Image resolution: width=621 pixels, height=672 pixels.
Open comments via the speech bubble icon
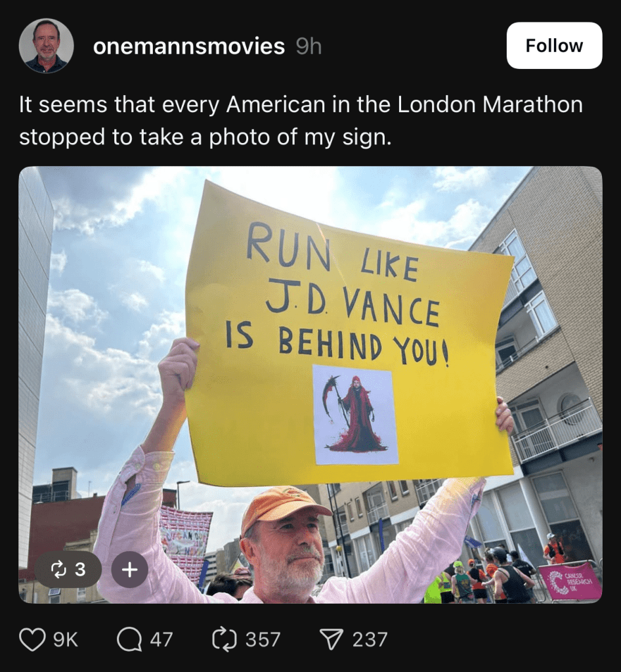129,639
